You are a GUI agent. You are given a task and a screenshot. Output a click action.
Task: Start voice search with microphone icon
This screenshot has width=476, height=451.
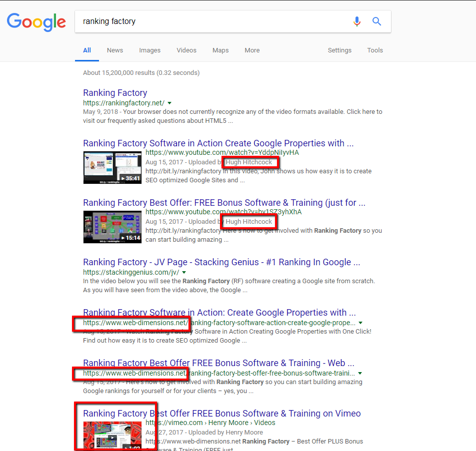click(357, 21)
